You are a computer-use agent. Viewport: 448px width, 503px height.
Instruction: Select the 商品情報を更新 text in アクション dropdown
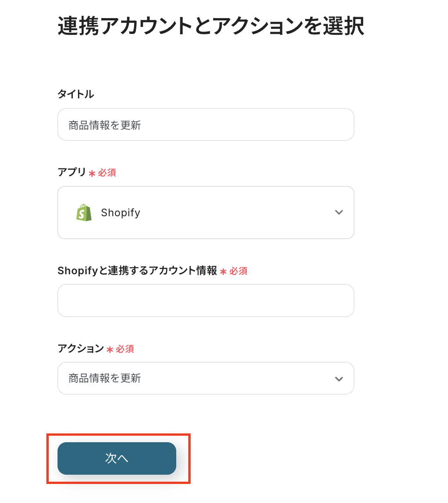click(x=105, y=379)
